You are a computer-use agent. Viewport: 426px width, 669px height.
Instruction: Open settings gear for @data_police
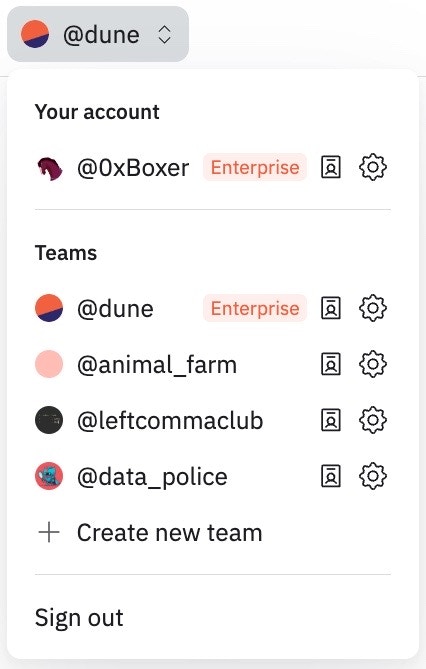pyautogui.click(x=373, y=476)
